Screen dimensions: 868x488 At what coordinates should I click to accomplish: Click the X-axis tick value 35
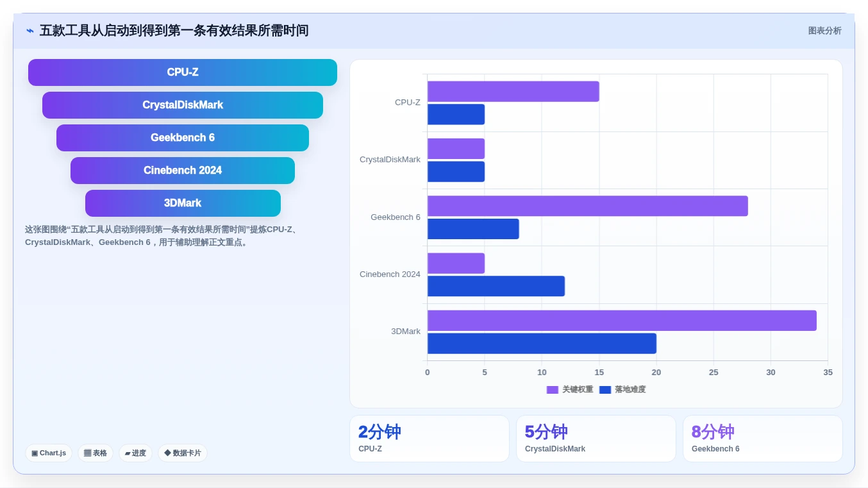[828, 373]
